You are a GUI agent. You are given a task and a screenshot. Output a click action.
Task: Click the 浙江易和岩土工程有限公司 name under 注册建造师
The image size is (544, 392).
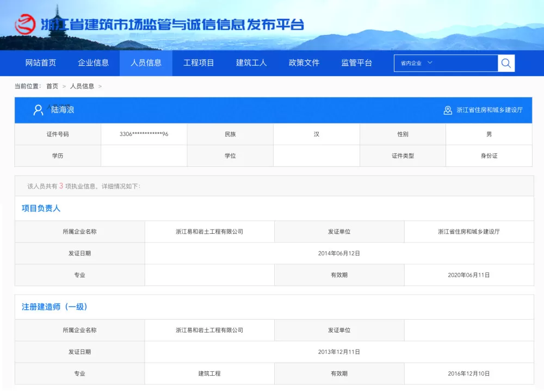pyautogui.click(x=209, y=330)
